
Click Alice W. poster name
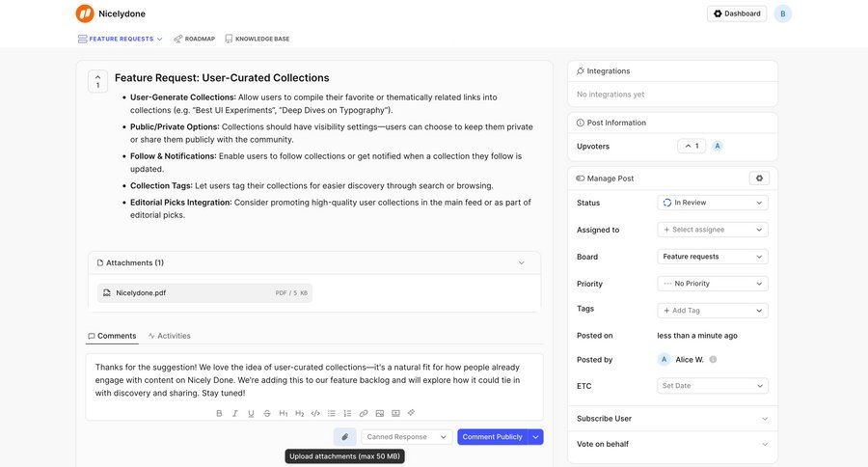point(690,360)
